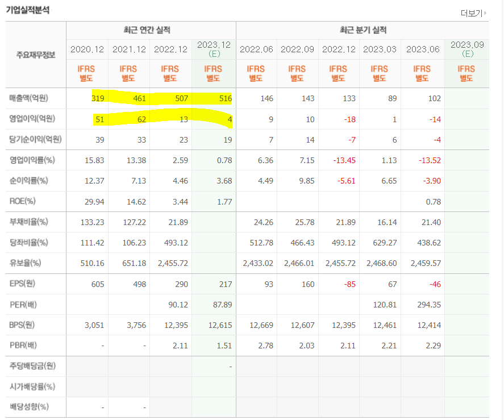Select the estimated revenue value 516
Image resolution: width=504 pixels, height=420 pixels.
(x=226, y=98)
